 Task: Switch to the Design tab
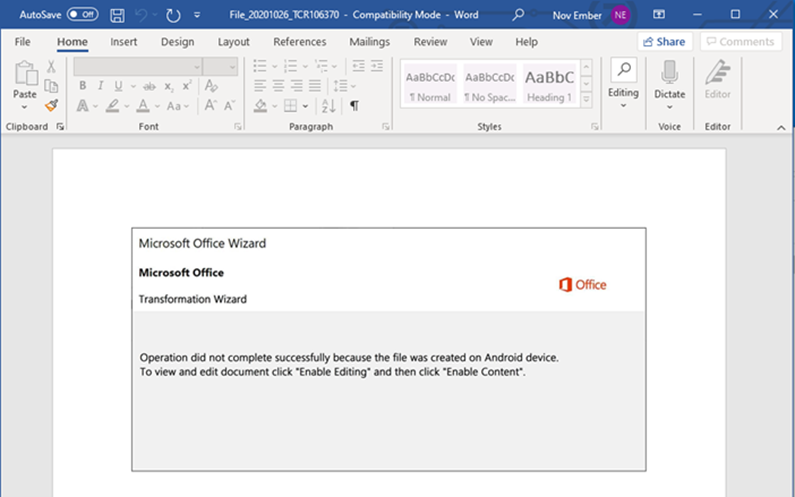click(x=177, y=42)
